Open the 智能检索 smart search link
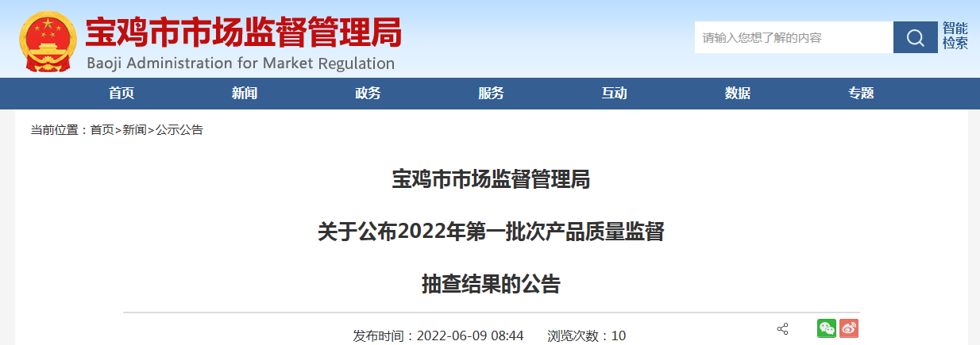The height and width of the screenshot is (345, 980). tap(955, 36)
